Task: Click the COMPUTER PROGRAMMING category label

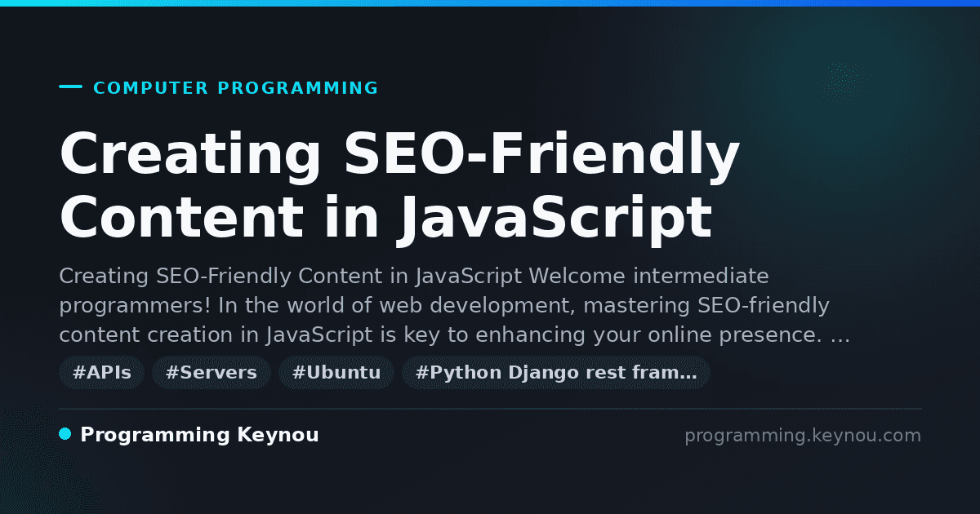Action: pos(235,88)
